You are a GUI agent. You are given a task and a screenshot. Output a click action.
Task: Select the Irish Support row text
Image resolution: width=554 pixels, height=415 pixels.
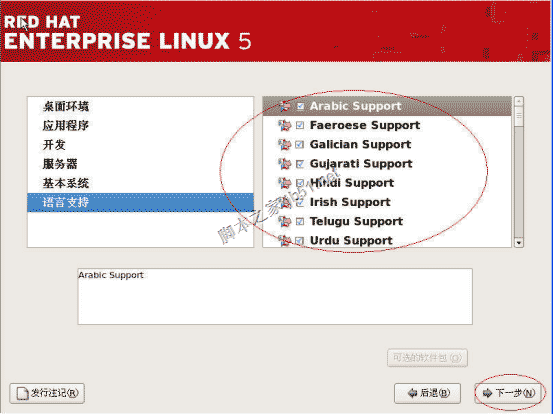[x=350, y=202]
